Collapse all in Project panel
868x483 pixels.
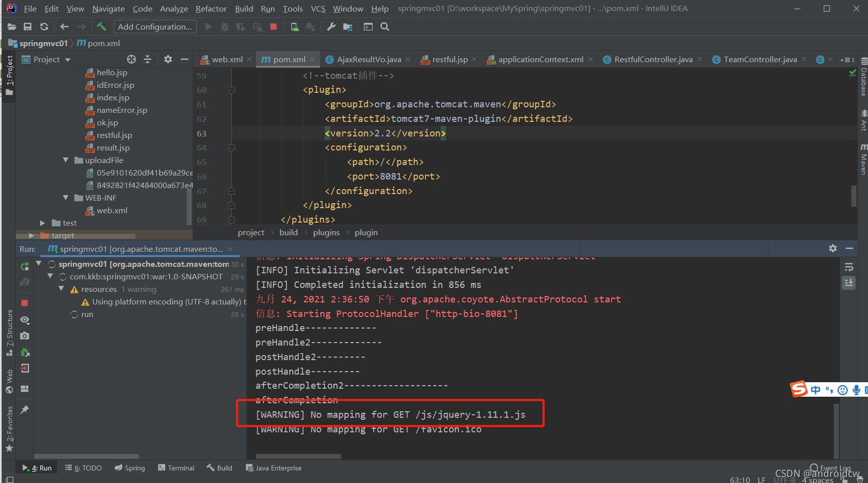(148, 59)
